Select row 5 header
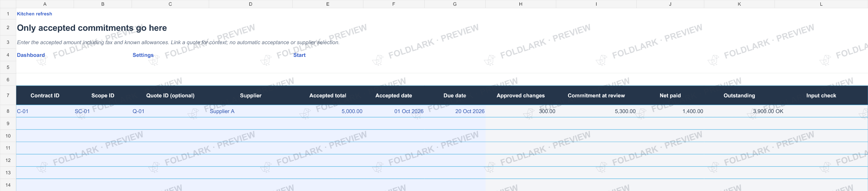 tap(8, 67)
